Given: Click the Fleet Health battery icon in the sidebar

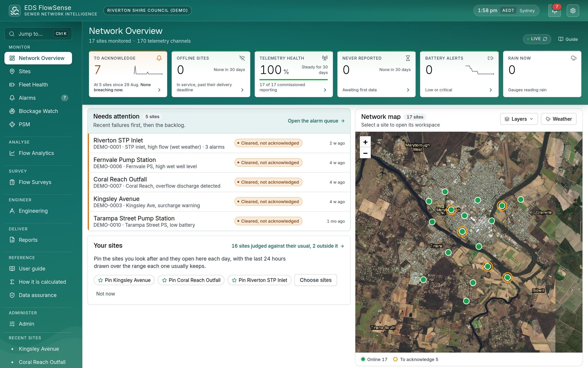Looking at the screenshot, I should pyautogui.click(x=12, y=85).
